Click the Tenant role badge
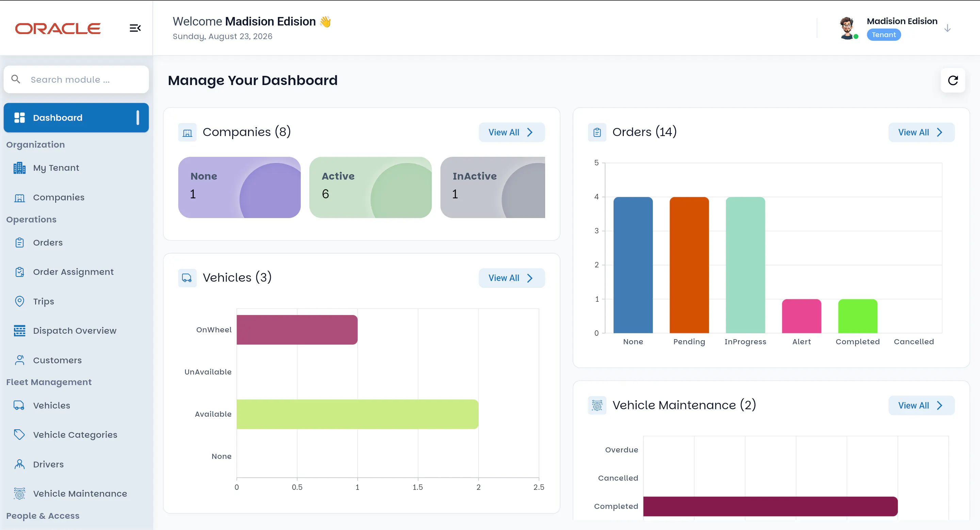The width and height of the screenshot is (980, 530). [x=883, y=35]
